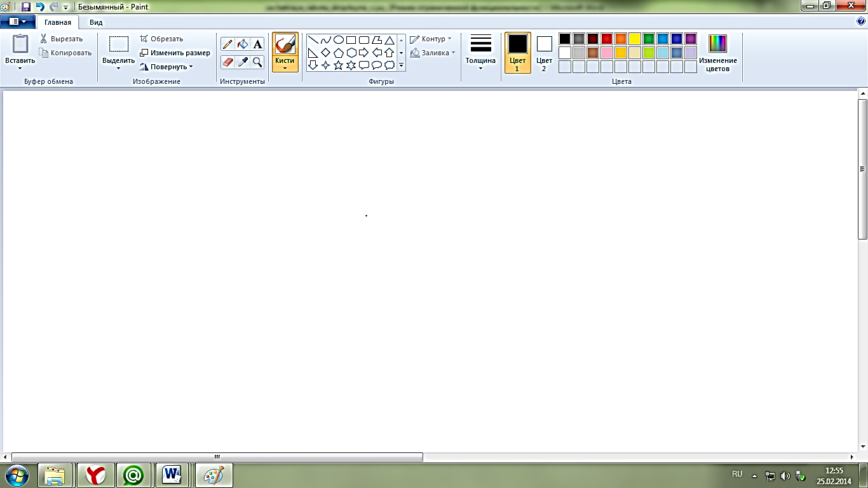This screenshot has width=868, height=488.
Task: Choose the Right triangle shape
Action: click(313, 53)
